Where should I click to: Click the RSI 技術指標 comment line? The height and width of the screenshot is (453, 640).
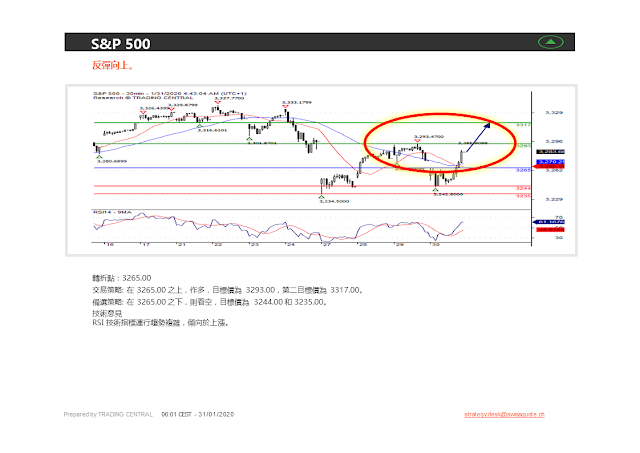(160, 323)
